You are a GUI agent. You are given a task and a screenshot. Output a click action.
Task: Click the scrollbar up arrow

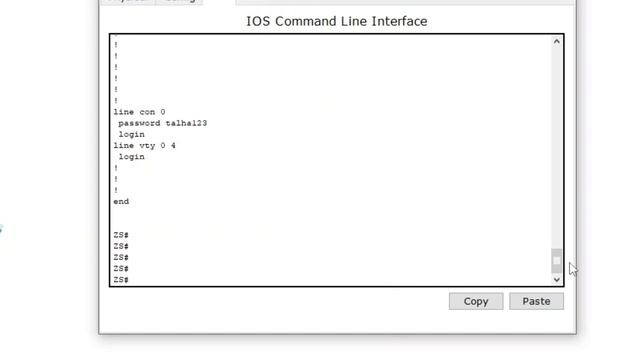tap(556, 41)
